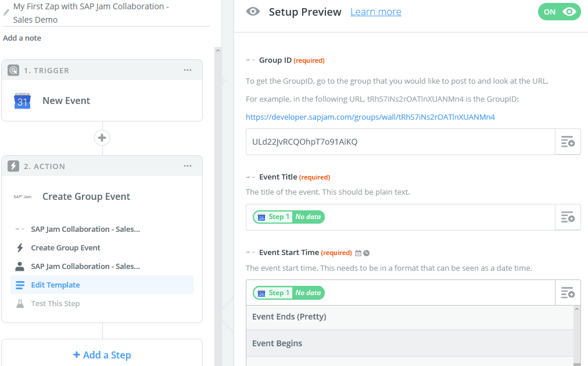Click the pencil icon to rename the Zap
The height and width of the screenshot is (366, 588).
[6, 13]
